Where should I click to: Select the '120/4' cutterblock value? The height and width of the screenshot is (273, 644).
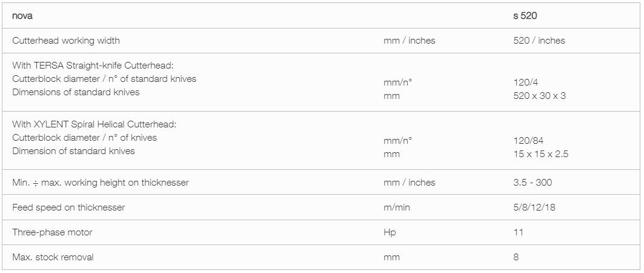(525, 83)
